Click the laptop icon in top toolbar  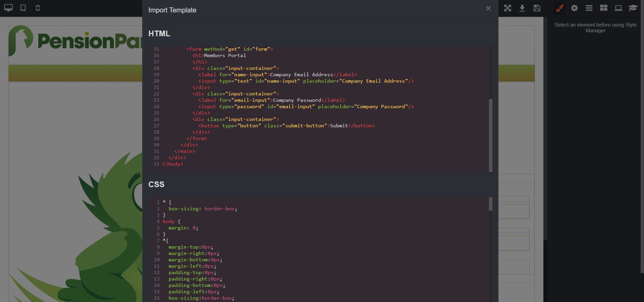[618, 8]
